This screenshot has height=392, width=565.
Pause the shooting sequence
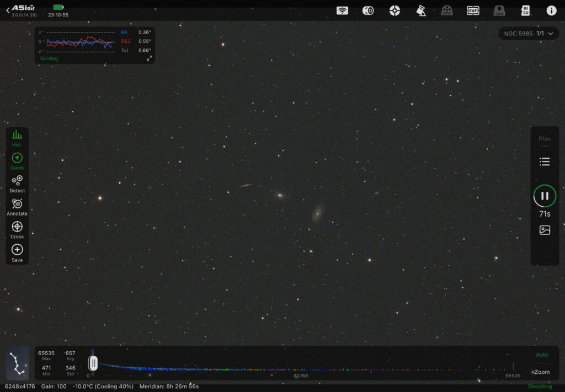545,196
